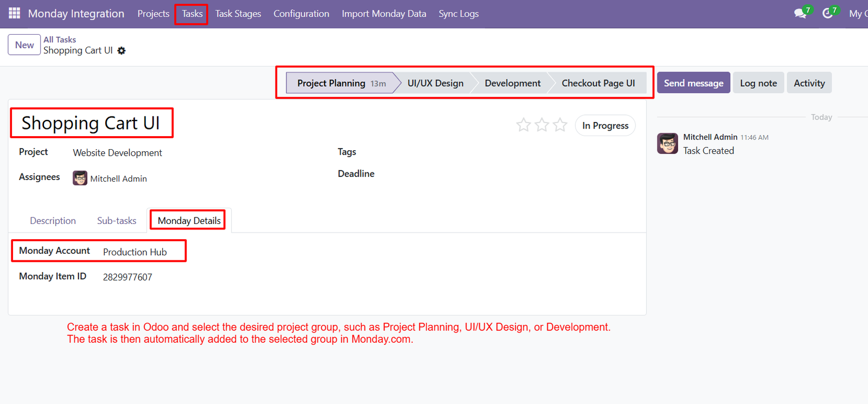
Task: Open the Tasks menu
Action: click(x=192, y=14)
